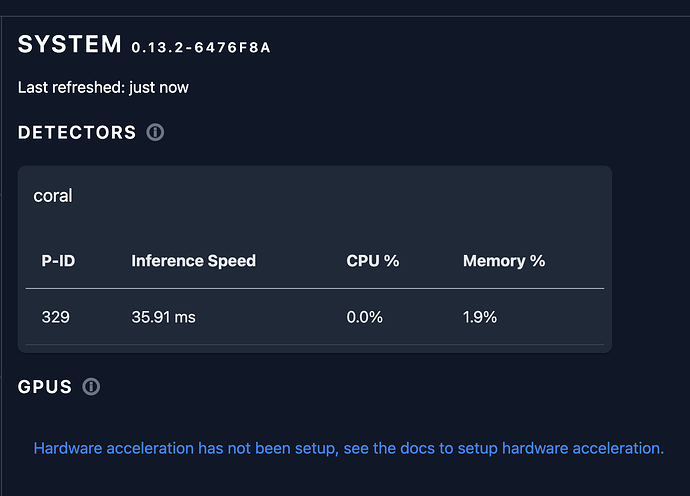690x496 pixels.
Task: Click the 0.0% CPU usage value
Action: coord(365,317)
